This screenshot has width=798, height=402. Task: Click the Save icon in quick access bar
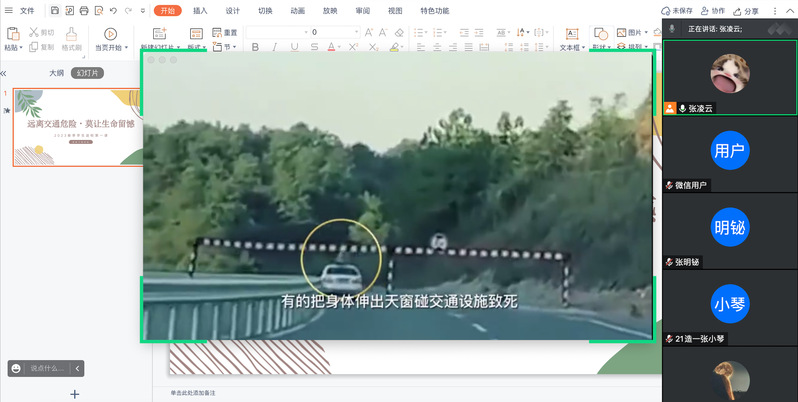coord(54,11)
